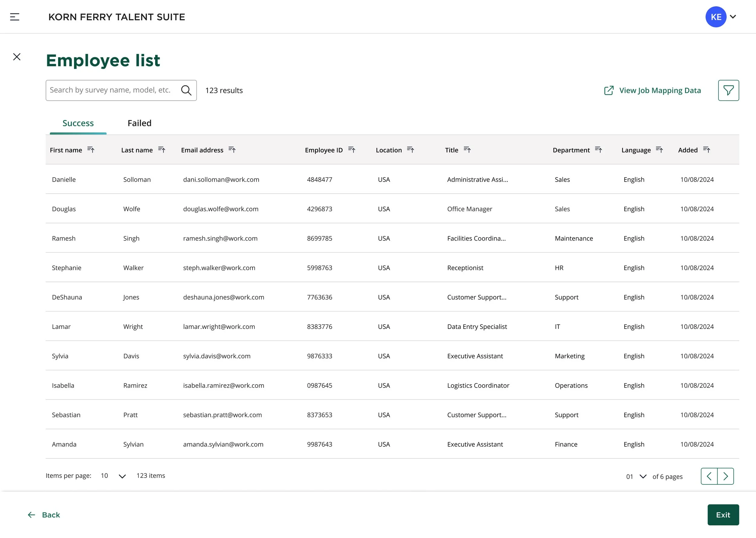Click the filter funnel icon button

click(728, 90)
